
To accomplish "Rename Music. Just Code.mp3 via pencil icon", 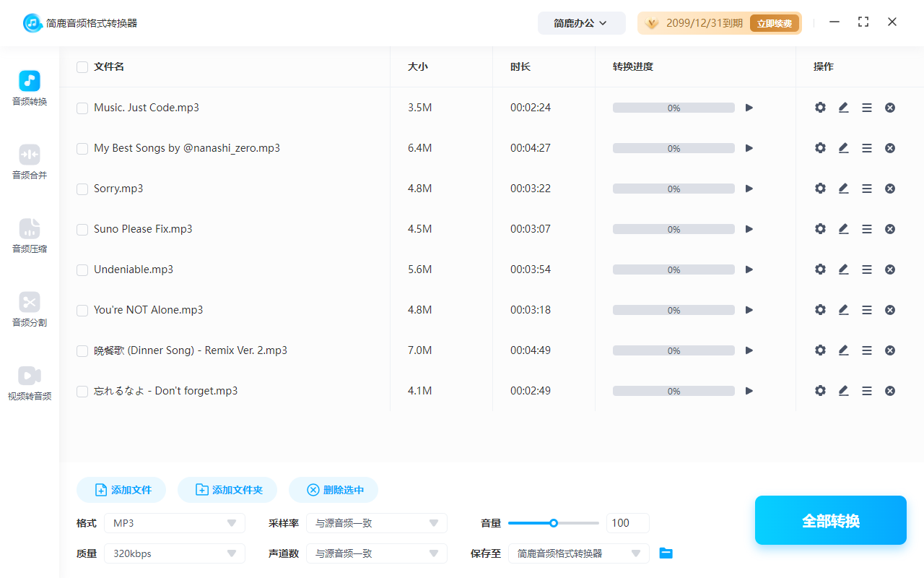I will 843,108.
